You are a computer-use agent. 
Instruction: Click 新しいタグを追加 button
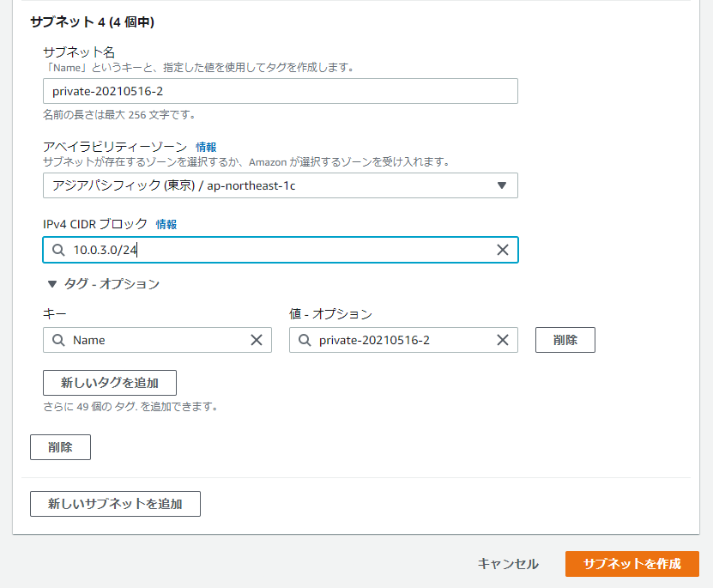110,383
